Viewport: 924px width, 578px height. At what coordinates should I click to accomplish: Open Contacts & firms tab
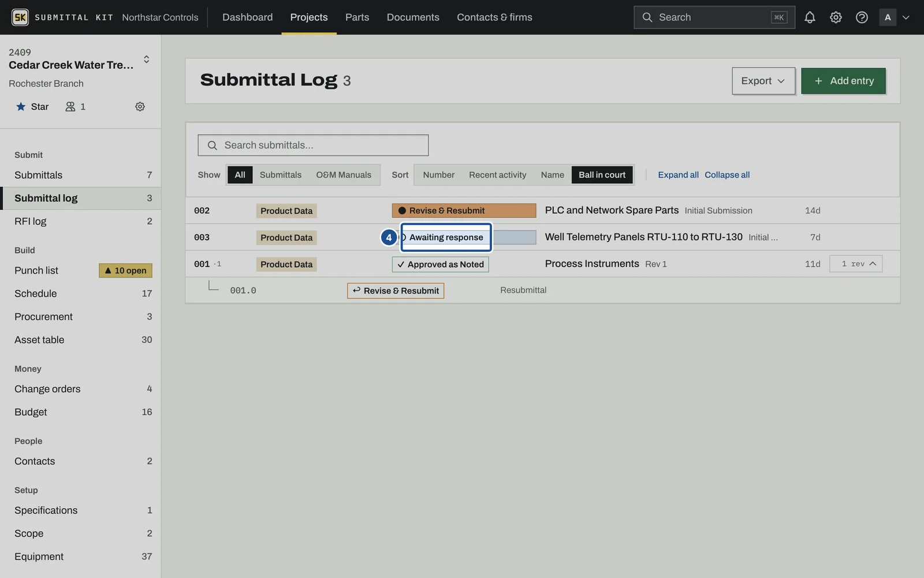click(494, 17)
